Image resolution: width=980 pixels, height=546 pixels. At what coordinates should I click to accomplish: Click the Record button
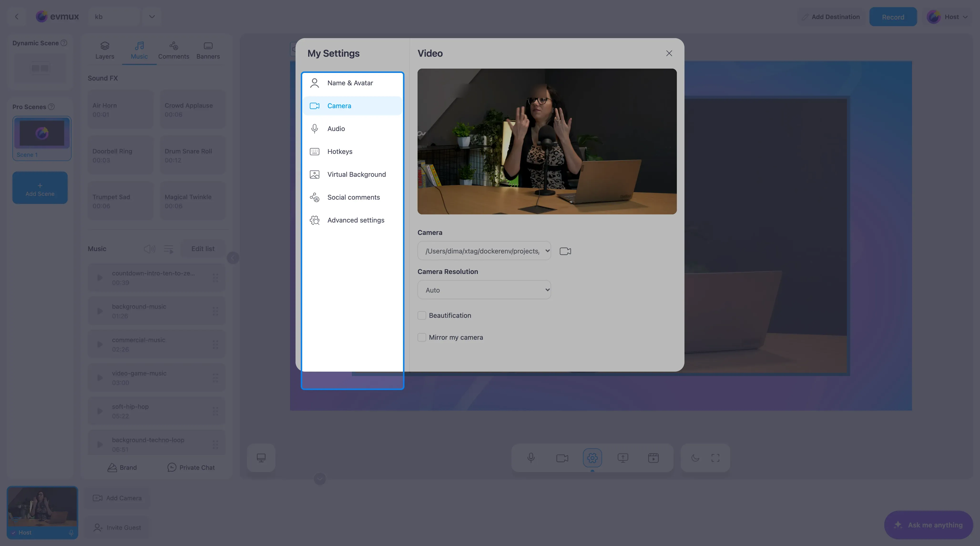[x=893, y=17]
